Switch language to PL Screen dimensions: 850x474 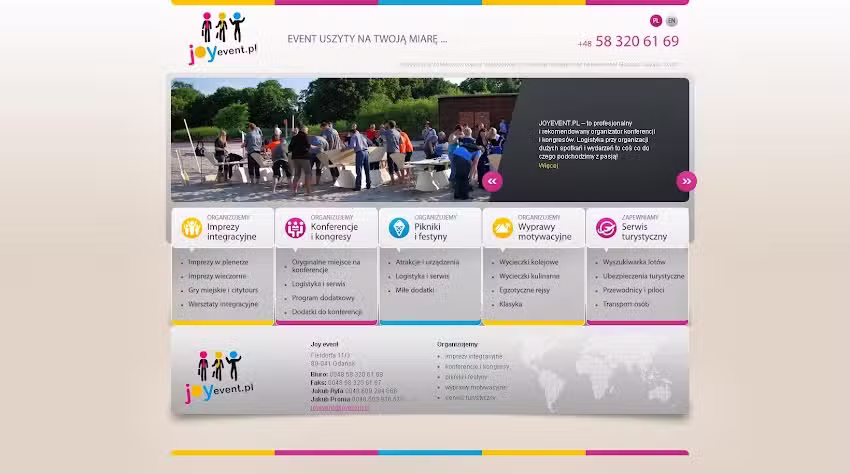click(655, 21)
